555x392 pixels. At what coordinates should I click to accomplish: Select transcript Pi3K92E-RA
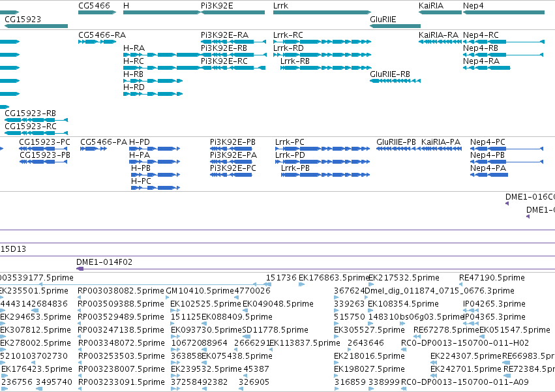(233, 42)
